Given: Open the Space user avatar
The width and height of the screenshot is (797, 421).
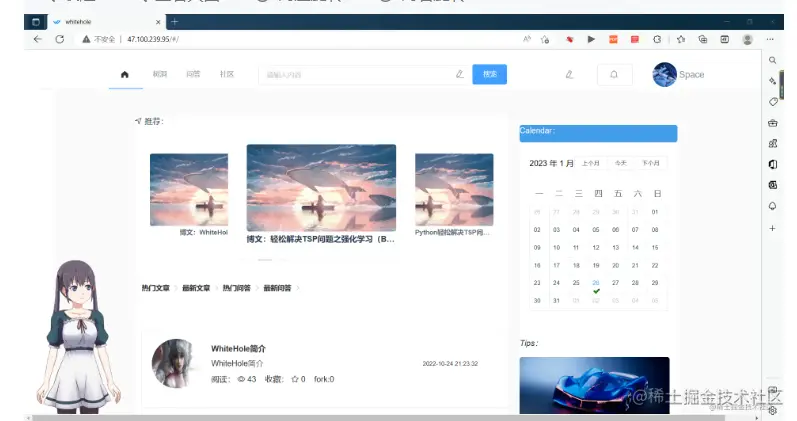Looking at the screenshot, I should click(664, 74).
